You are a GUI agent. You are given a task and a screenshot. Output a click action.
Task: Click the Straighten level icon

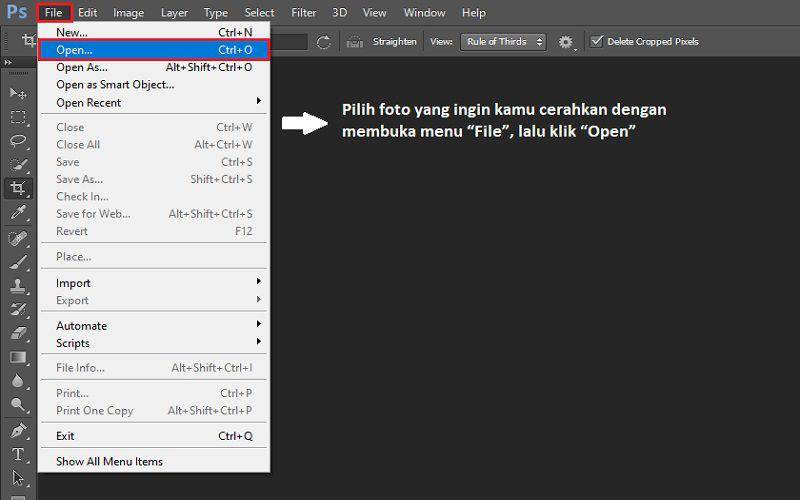[355, 42]
